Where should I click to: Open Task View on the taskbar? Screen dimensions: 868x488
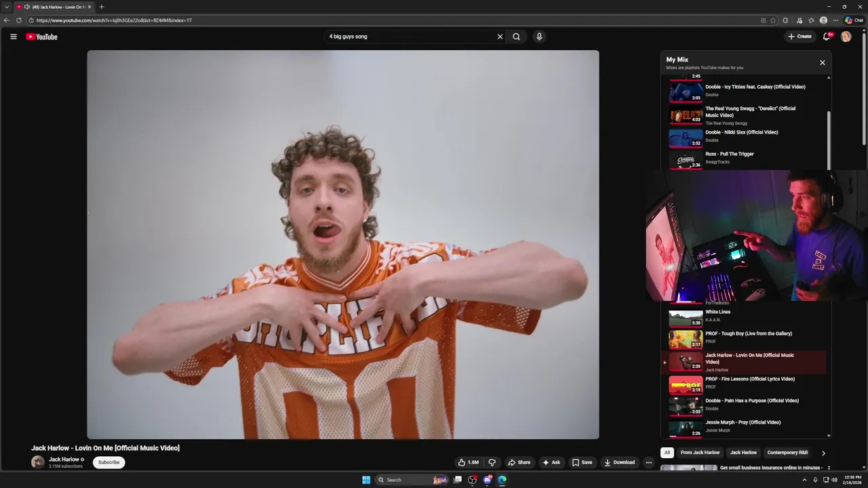pos(458,480)
